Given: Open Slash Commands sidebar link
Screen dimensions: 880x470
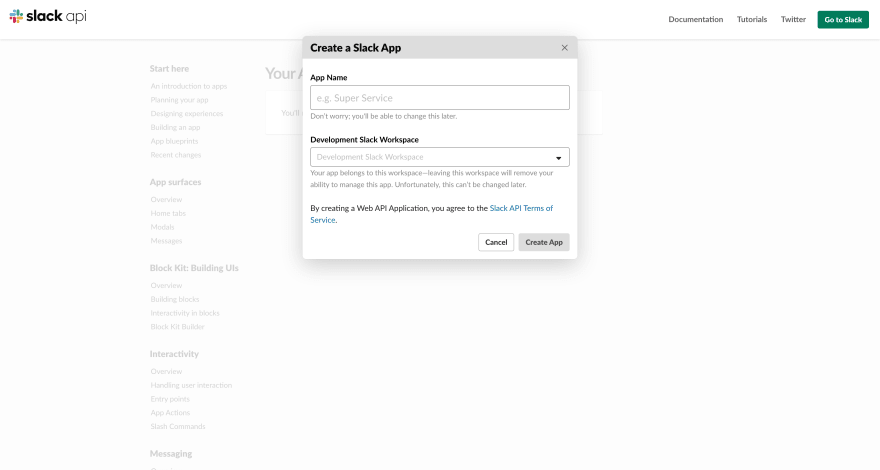Looking at the screenshot, I should (177, 426).
